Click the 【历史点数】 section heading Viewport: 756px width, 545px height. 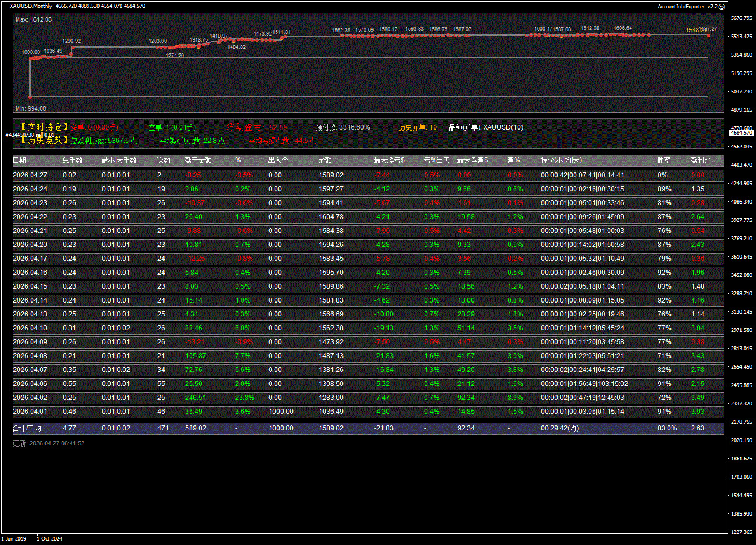(41, 141)
